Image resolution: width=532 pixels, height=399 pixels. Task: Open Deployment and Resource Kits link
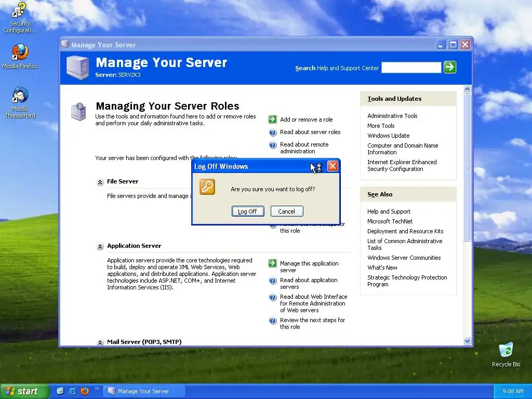point(405,231)
